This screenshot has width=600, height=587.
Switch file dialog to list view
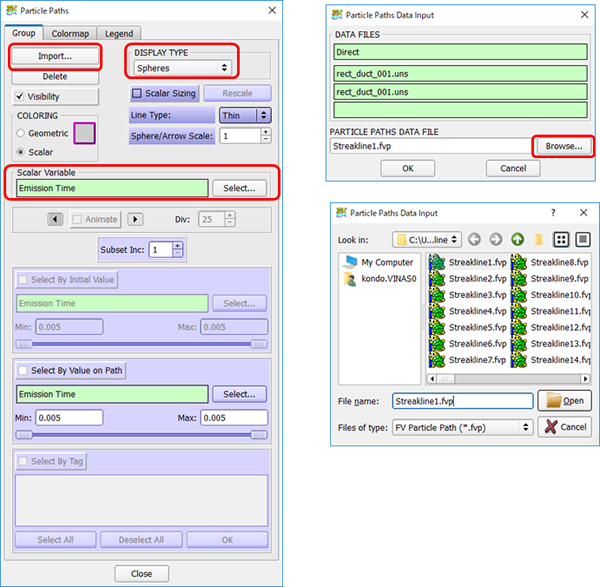(x=562, y=240)
